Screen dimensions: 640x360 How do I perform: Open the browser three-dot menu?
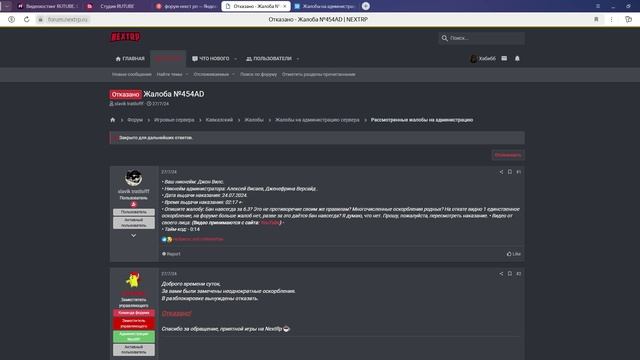pos(611,20)
